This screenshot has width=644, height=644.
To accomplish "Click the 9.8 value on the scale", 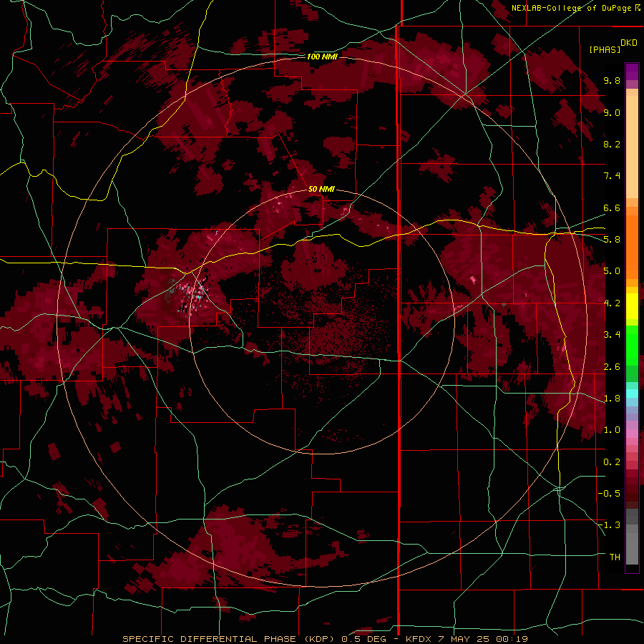I will pyautogui.click(x=612, y=80).
